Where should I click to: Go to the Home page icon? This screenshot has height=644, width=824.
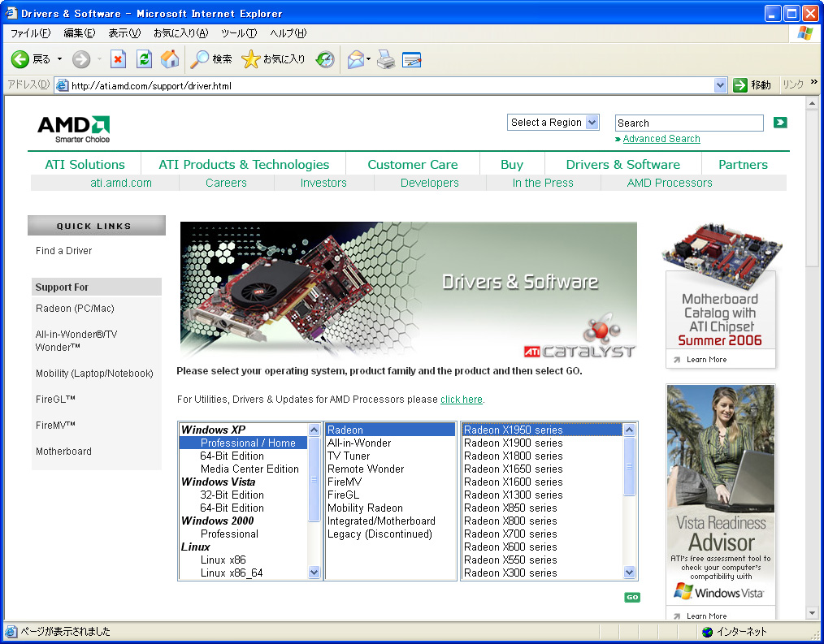(x=170, y=59)
